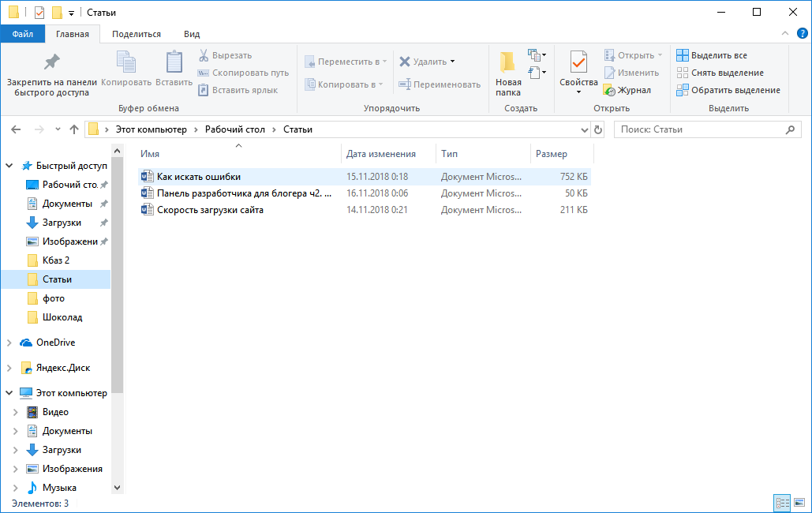Image resolution: width=812 pixels, height=513 pixels.
Task: Click new folder icon in title bar
Action: [x=57, y=13]
